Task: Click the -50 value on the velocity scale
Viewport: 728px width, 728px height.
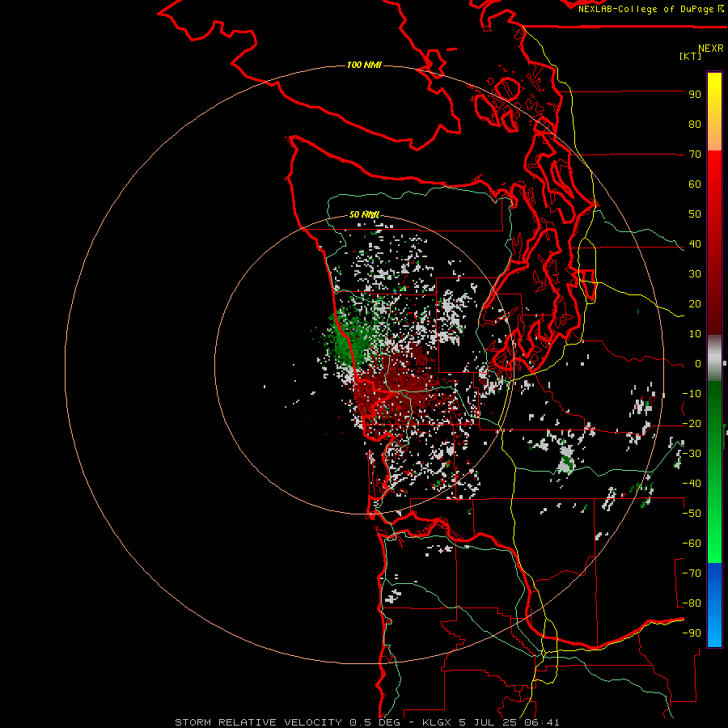Action: (x=692, y=514)
